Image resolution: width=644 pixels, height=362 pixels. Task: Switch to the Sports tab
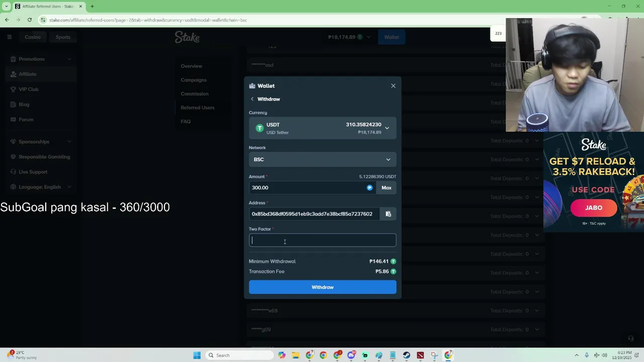(63, 37)
